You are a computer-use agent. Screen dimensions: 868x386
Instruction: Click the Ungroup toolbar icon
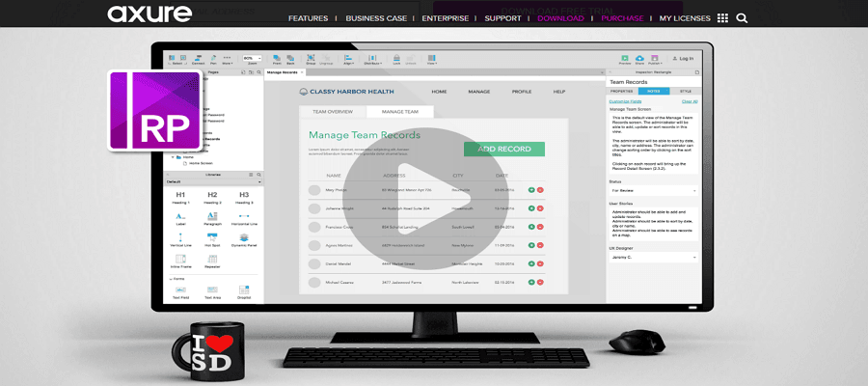click(x=326, y=59)
